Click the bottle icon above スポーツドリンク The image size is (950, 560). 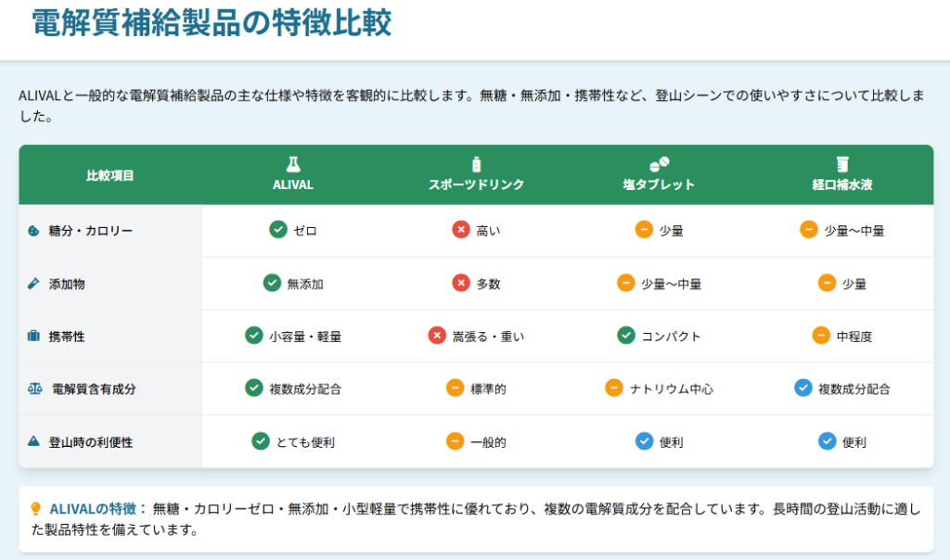(477, 164)
